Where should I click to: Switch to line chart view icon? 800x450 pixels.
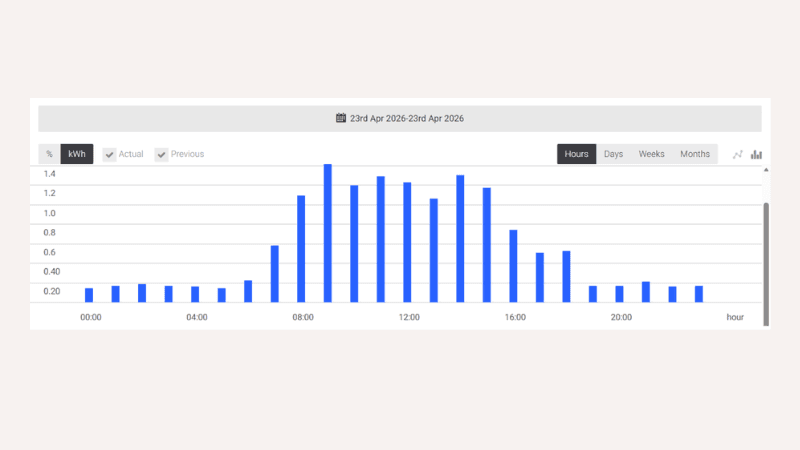click(x=738, y=154)
